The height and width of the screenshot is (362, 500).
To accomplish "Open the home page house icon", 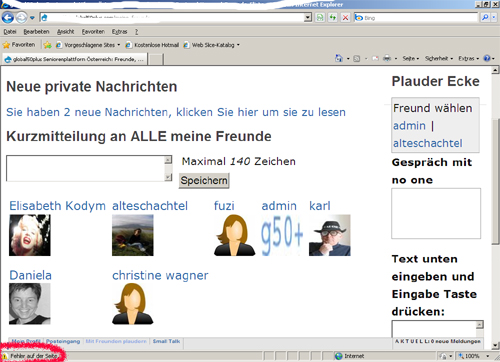I will (x=339, y=58).
